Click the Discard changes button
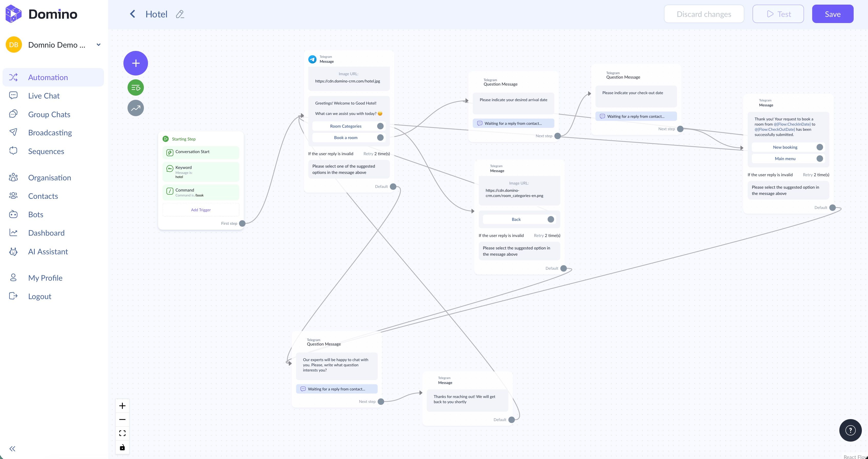 [x=704, y=14]
